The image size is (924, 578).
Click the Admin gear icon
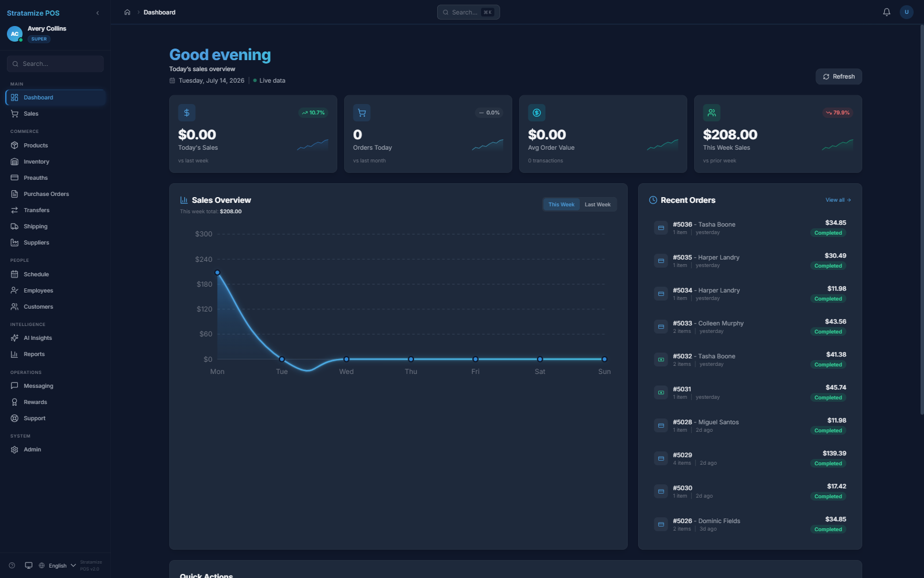click(x=14, y=450)
